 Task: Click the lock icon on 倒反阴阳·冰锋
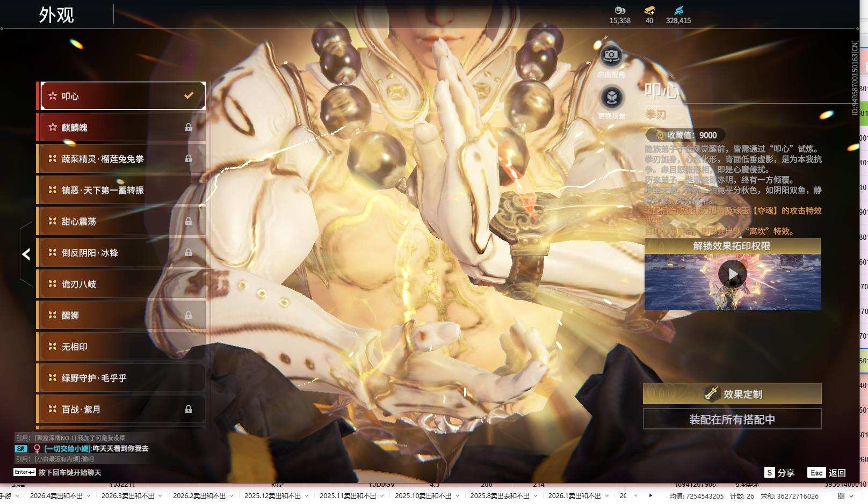[x=189, y=252]
